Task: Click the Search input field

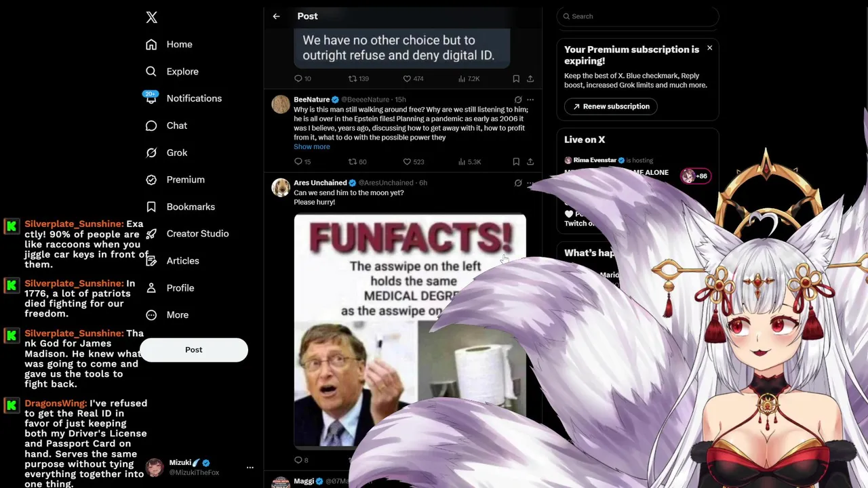Action: (637, 16)
